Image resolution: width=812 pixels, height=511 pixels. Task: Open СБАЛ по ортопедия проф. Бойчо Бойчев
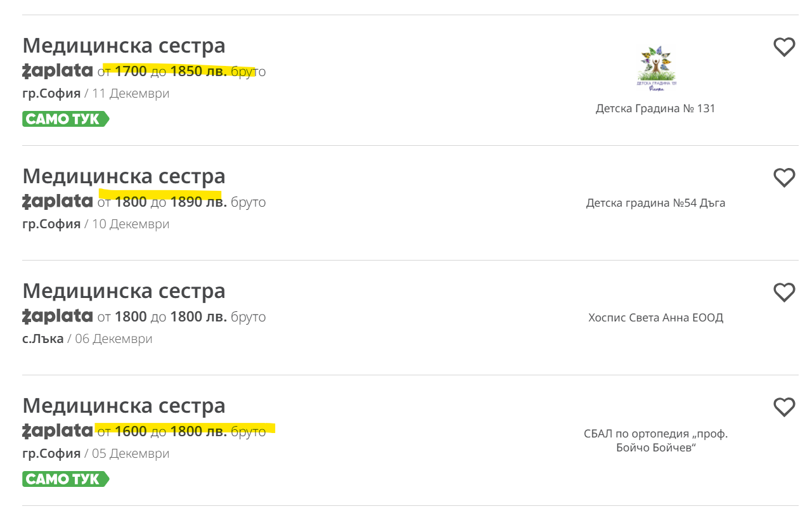click(655, 441)
